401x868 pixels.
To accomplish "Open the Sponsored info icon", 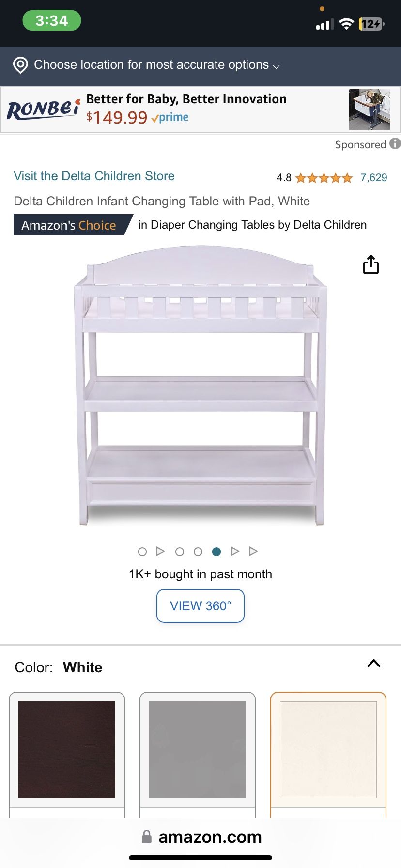I will 395,143.
